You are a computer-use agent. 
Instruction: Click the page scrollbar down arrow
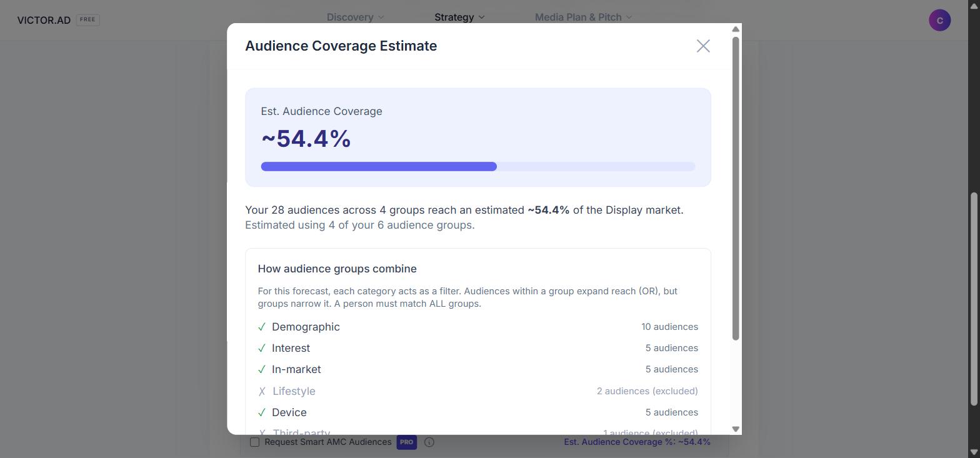tap(974, 452)
